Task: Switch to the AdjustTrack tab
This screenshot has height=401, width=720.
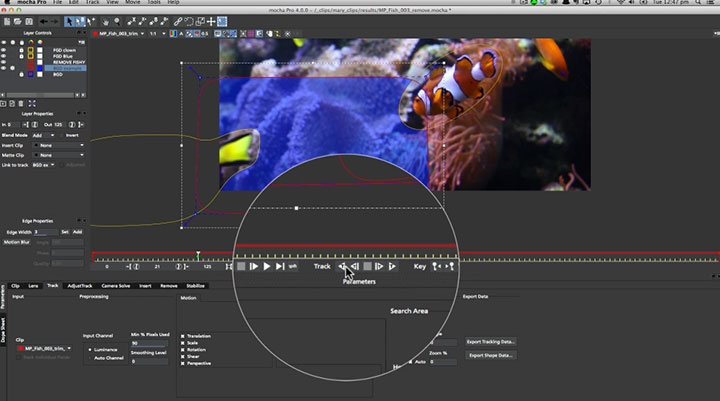Action: click(80, 286)
